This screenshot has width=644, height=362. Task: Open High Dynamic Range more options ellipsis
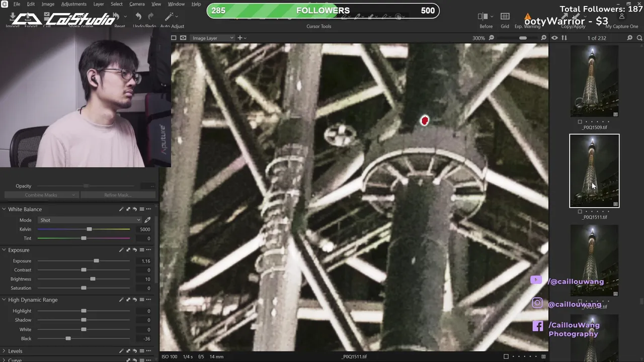click(148, 300)
